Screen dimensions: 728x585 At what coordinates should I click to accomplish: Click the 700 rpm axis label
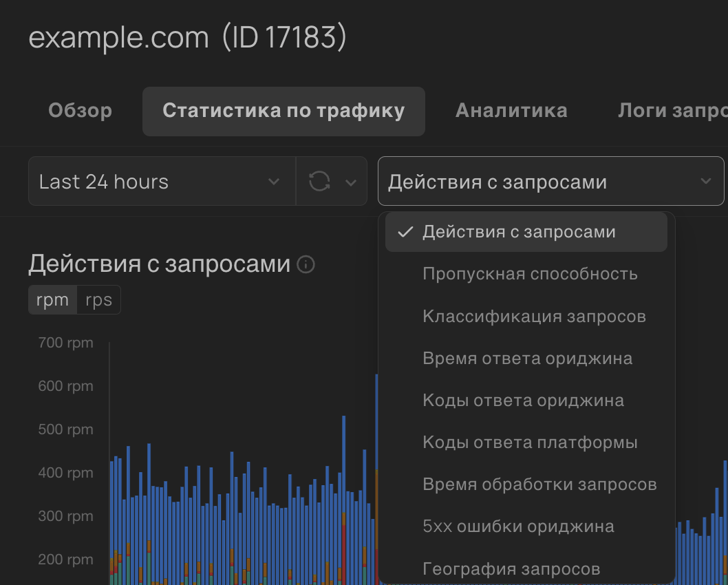65,343
